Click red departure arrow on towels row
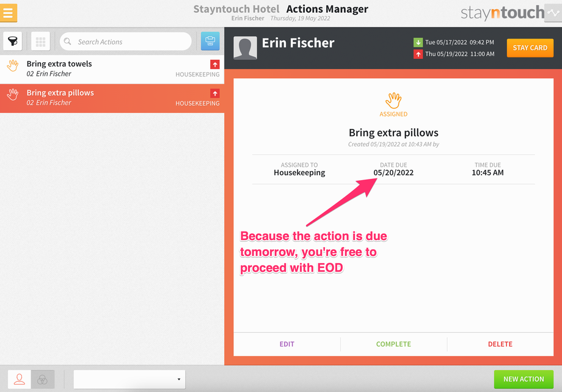562x392 pixels. click(214, 65)
